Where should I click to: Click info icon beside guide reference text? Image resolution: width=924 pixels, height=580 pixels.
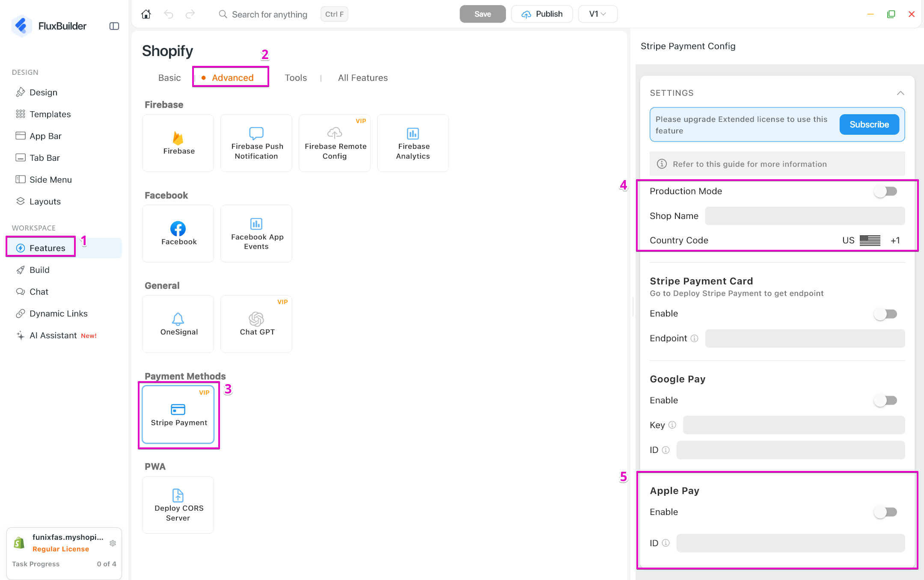tap(662, 164)
